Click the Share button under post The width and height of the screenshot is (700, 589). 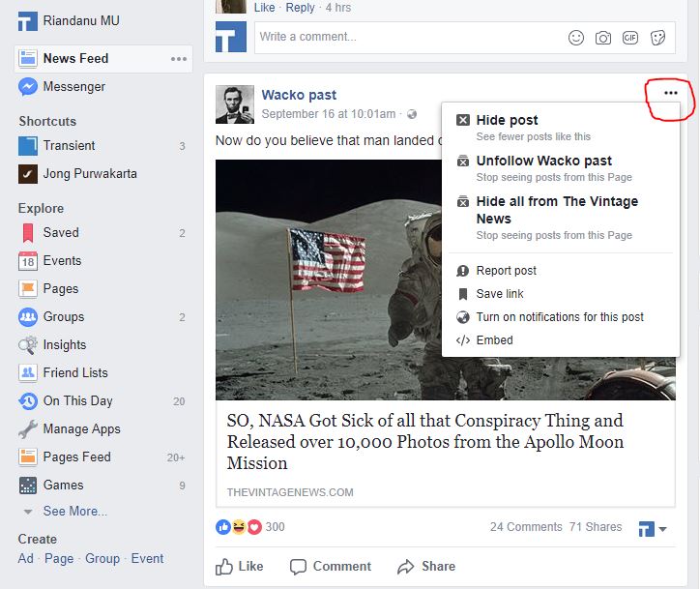pos(426,566)
